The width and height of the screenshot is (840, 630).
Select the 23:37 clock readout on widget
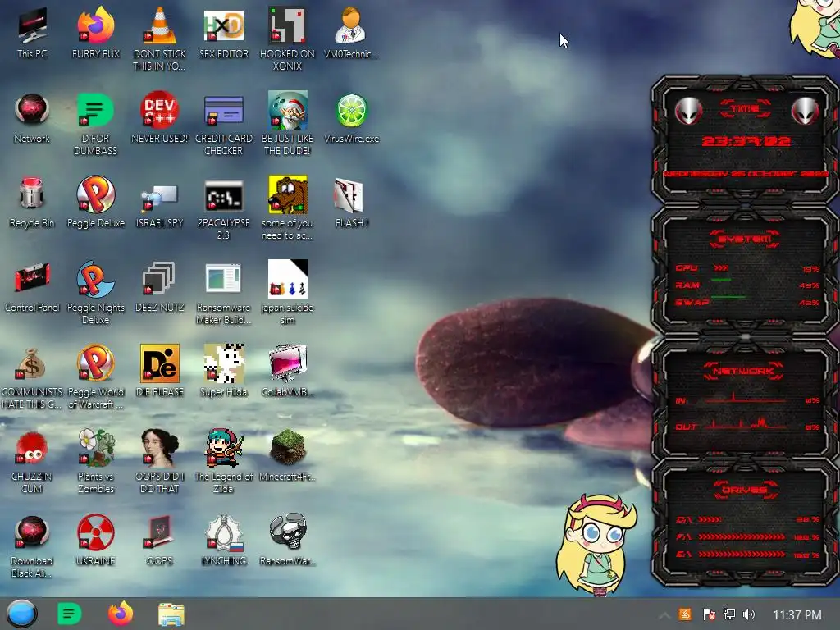(746, 141)
